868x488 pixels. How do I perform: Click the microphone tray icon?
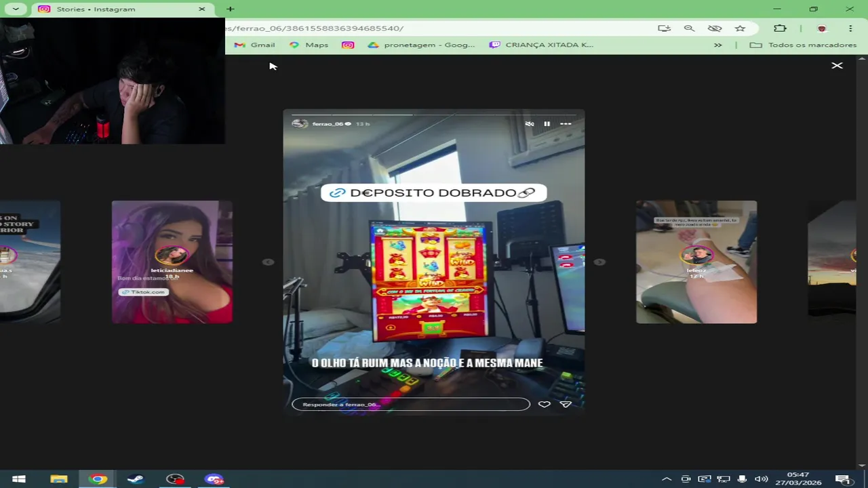coord(742,479)
